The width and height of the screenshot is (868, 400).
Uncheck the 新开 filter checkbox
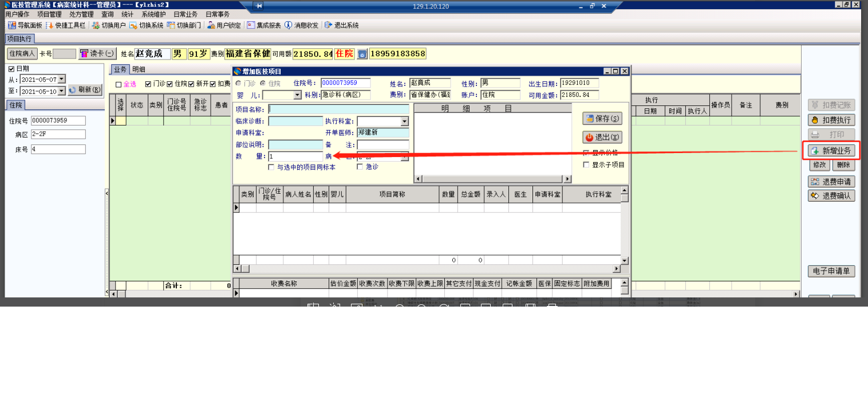tap(191, 84)
